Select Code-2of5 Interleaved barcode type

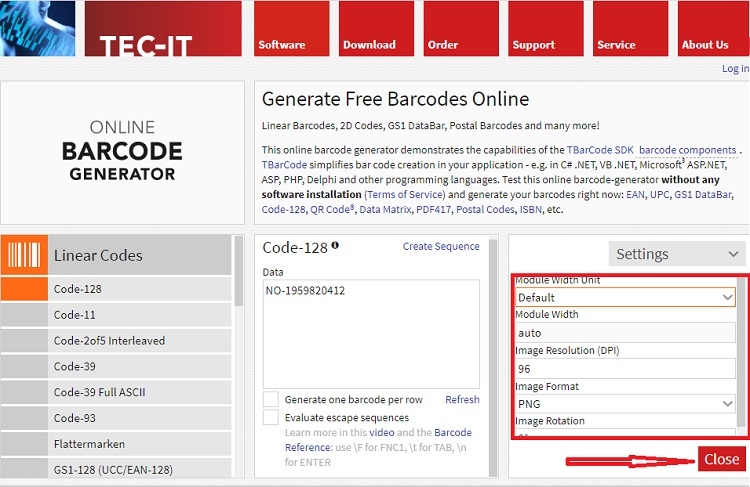pyautogui.click(x=116, y=341)
